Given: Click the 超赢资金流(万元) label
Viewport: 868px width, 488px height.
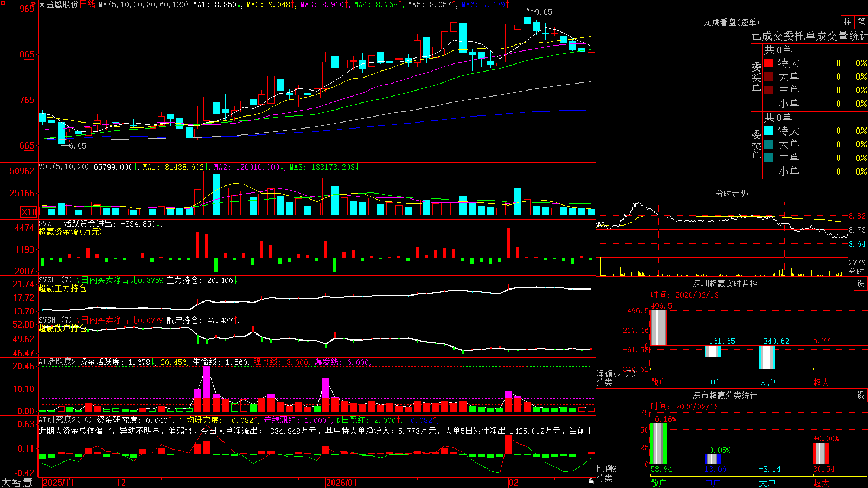Looking at the screenshot, I should click(x=70, y=232).
